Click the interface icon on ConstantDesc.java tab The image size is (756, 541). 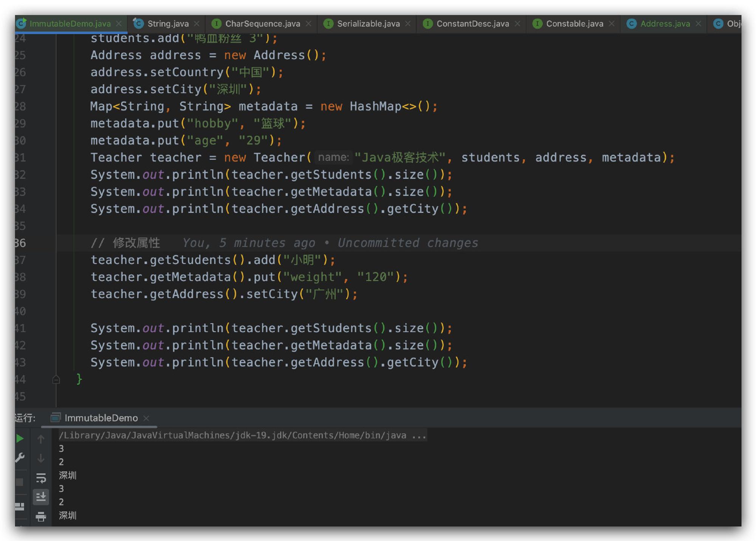tap(428, 23)
